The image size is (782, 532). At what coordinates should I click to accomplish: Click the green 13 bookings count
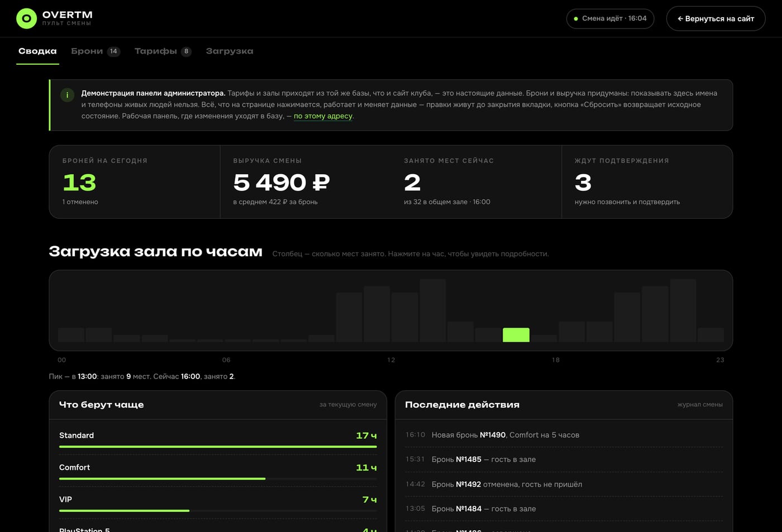[x=79, y=183]
